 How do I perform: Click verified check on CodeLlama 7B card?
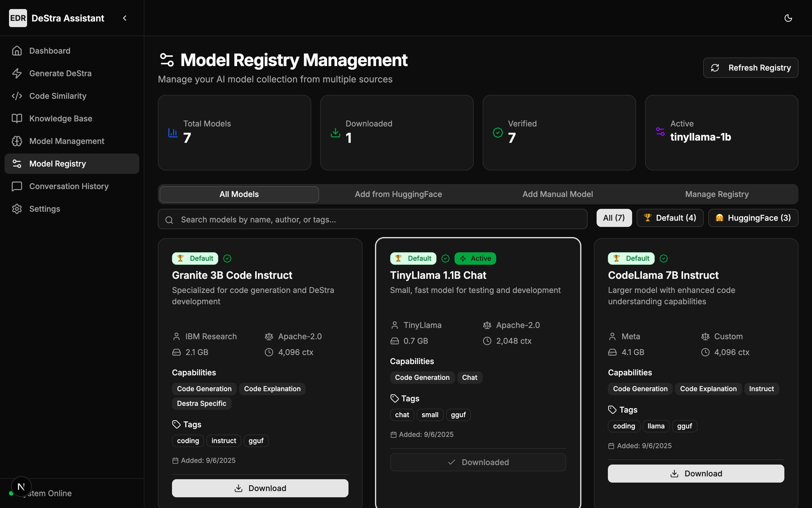pos(663,258)
